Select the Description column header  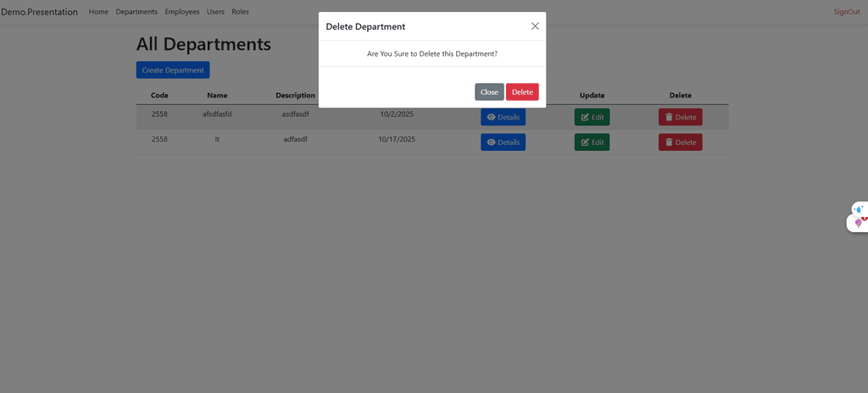[296, 95]
